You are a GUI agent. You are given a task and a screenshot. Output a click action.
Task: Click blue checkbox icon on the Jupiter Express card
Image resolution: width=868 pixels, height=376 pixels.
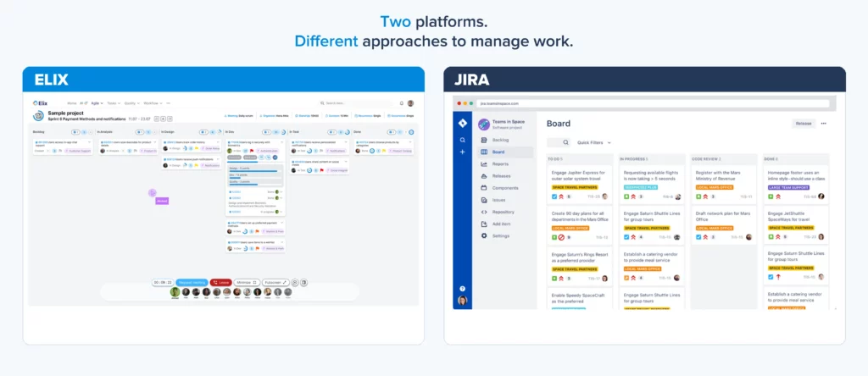coord(554,196)
